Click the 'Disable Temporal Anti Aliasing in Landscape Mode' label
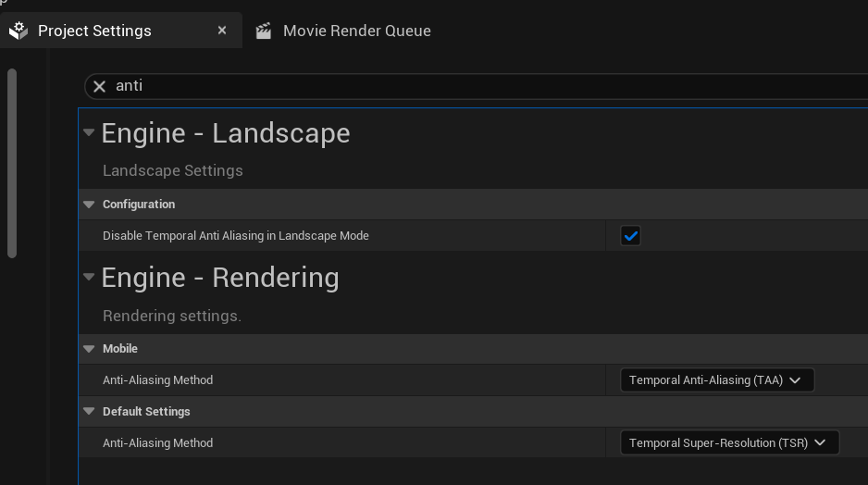This screenshot has height=485, width=868. 236,236
